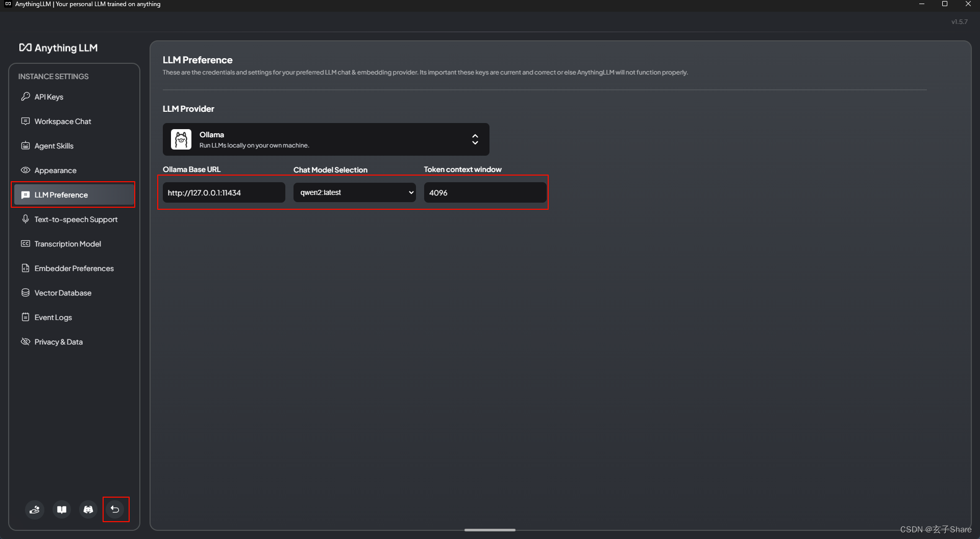
Task: Click the back arrow return icon
Action: tap(115, 509)
